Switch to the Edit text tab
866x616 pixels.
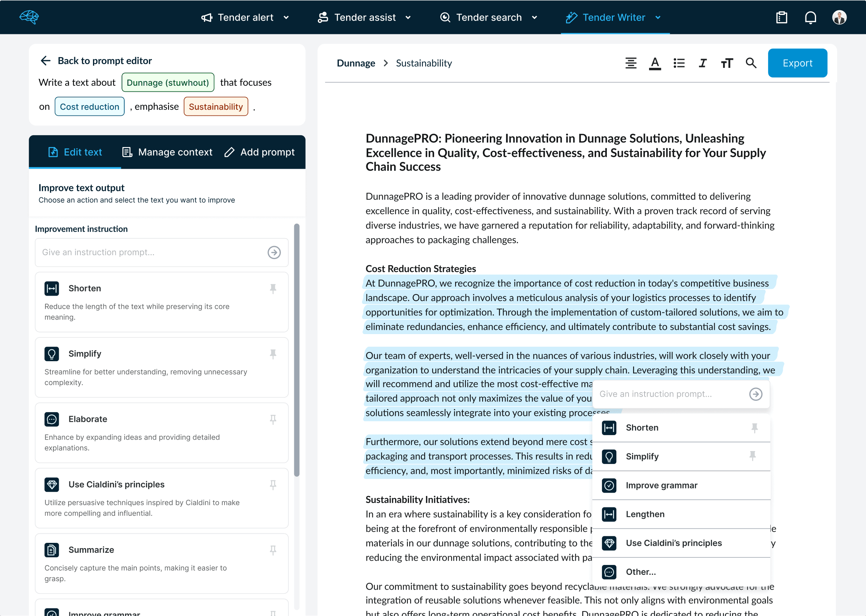click(75, 152)
